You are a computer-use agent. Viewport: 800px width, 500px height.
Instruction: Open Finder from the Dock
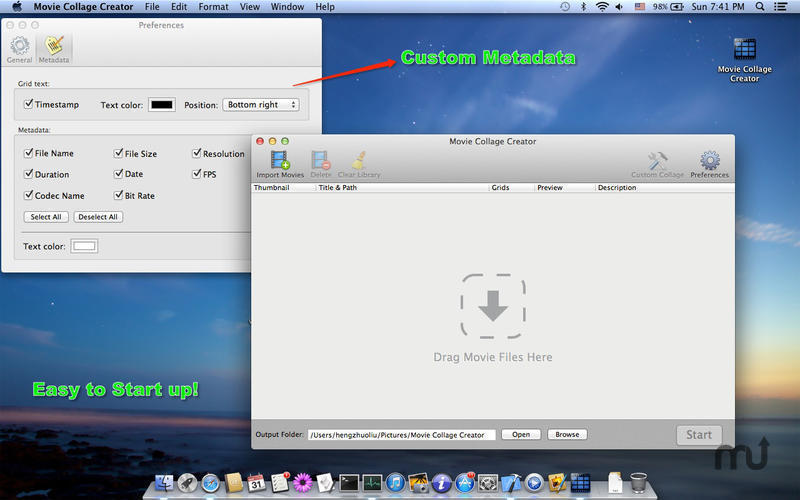point(166,483)
